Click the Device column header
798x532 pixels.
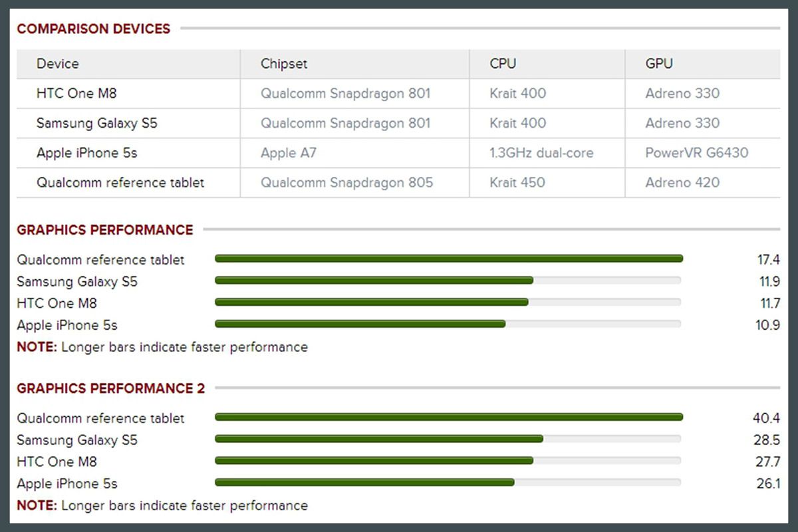(58, 64)
